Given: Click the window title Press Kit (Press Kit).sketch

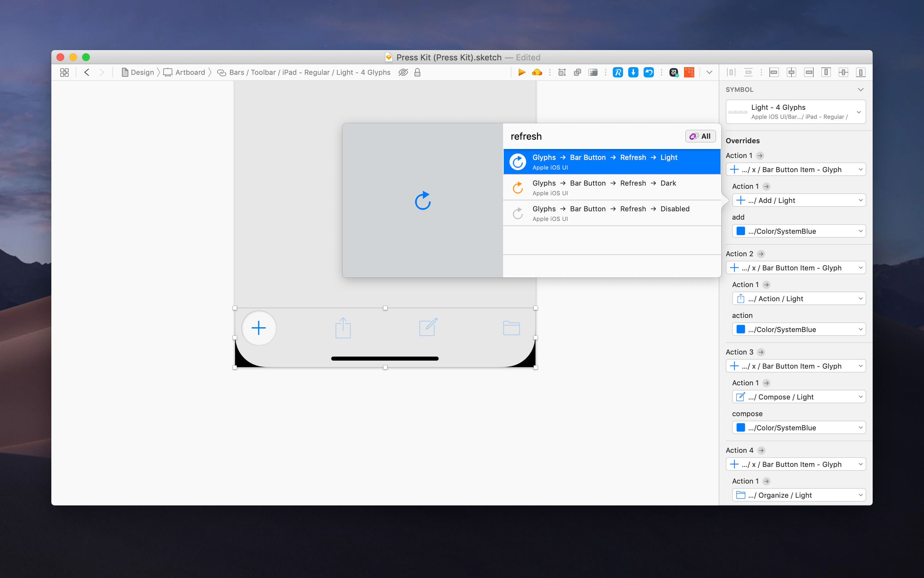Looking at the screenshot, I should coord(449,57).
